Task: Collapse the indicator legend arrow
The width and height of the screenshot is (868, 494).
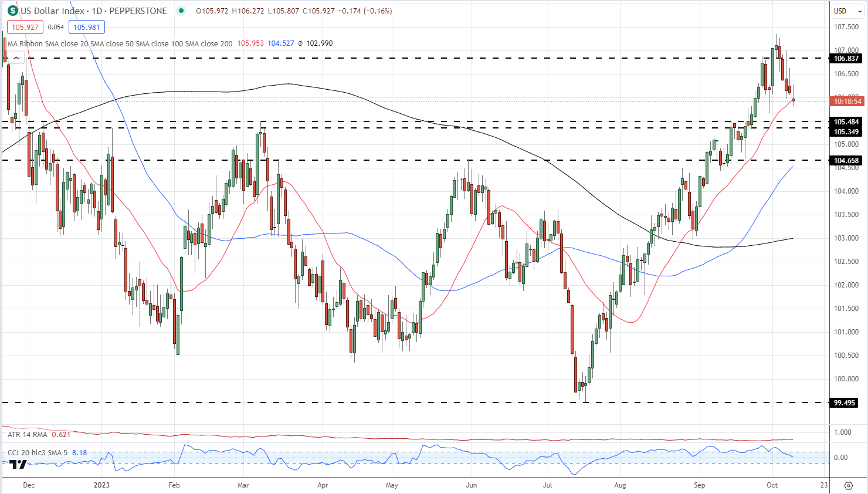Action: (x=16, y=57)
